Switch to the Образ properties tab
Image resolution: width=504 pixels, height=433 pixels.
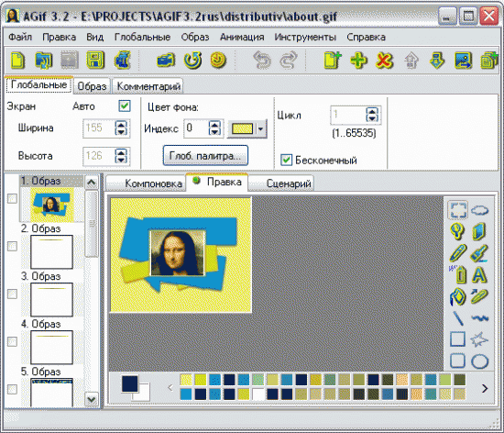pos(92,86)
